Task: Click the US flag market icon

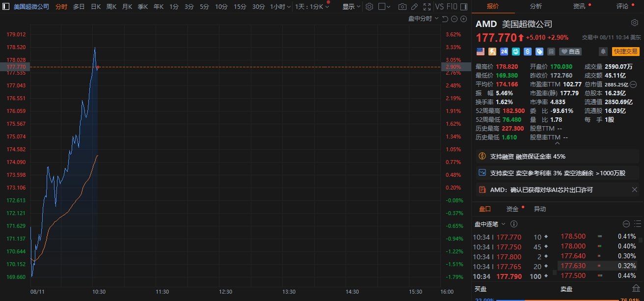Action: tap(481, 51)
